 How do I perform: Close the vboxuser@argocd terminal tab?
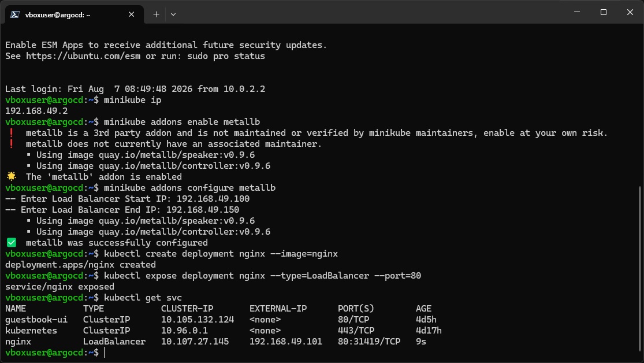[132, 14]
